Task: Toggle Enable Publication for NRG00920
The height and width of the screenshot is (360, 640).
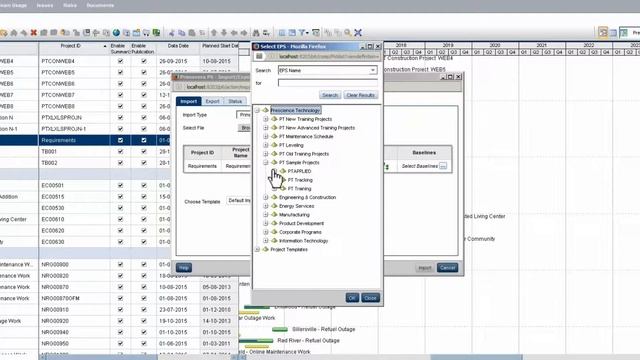Action: point(144,321)
